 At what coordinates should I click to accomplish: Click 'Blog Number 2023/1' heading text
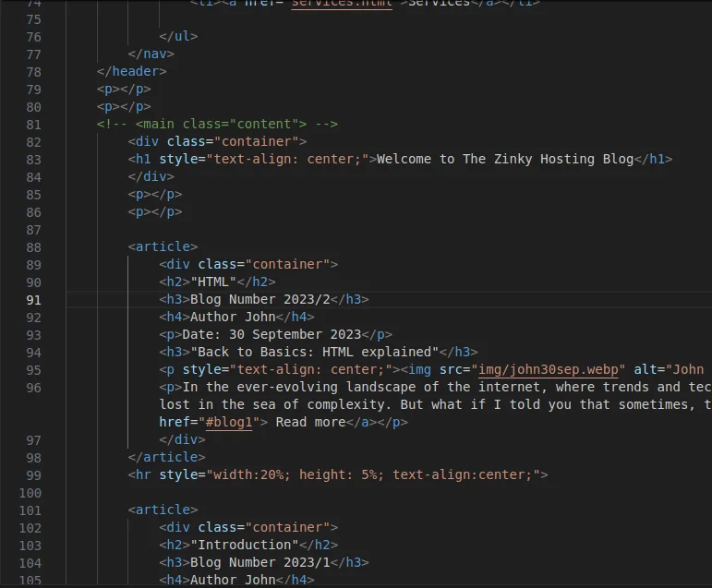260,562
